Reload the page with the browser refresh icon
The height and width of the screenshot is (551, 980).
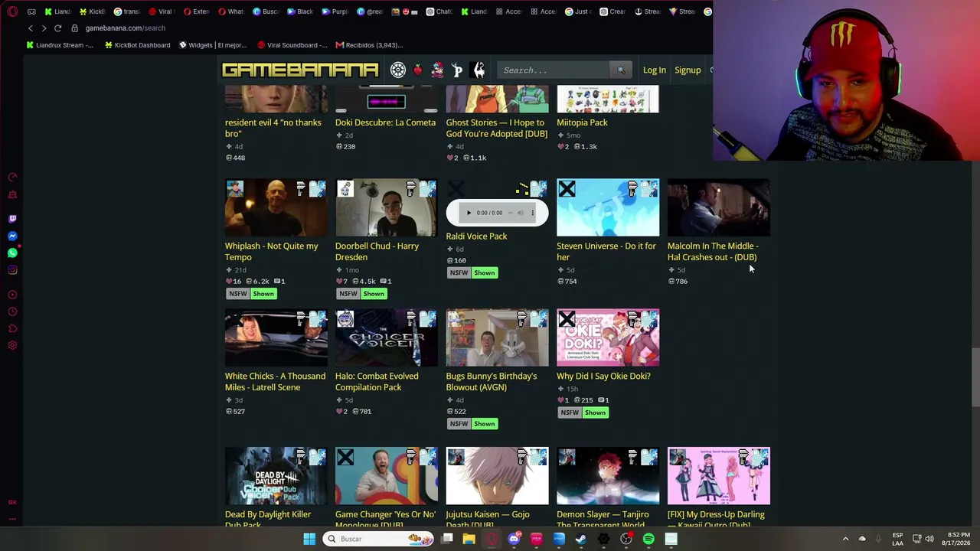point(57,28)
